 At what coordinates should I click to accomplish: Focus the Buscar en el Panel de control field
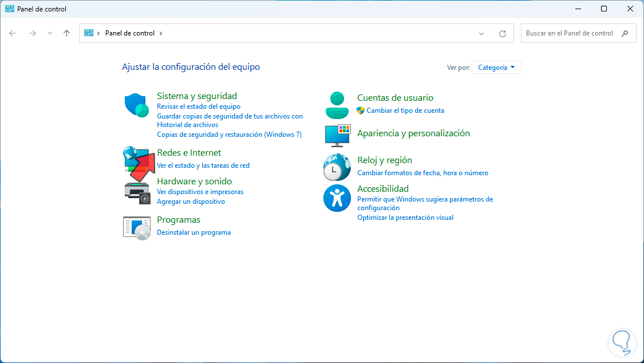(x=578, y=33)
